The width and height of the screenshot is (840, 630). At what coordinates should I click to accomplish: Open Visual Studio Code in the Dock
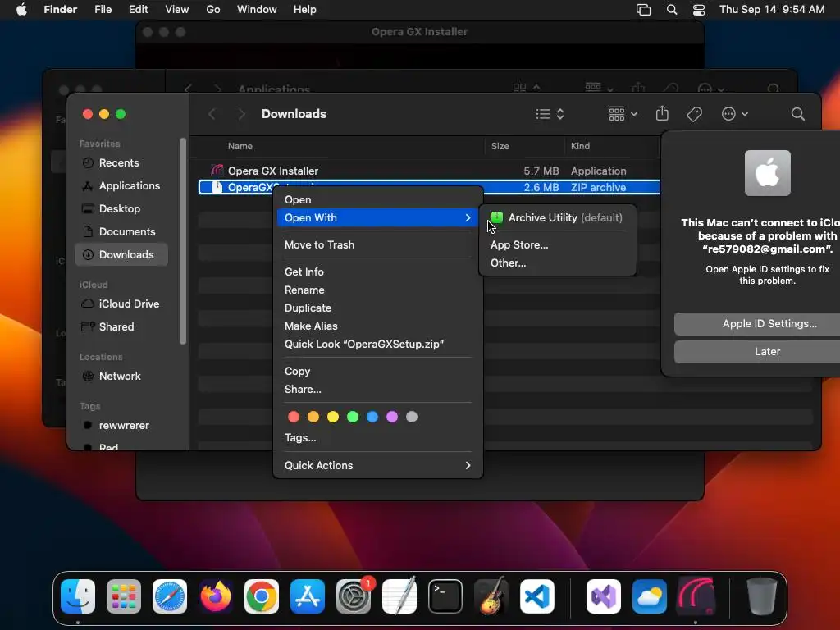pos(537,596)
